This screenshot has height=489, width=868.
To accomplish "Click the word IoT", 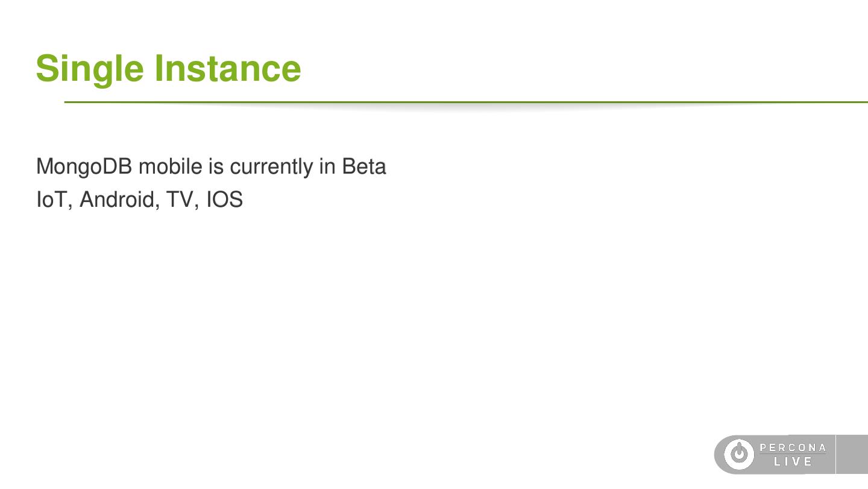I will click(53, 200).
